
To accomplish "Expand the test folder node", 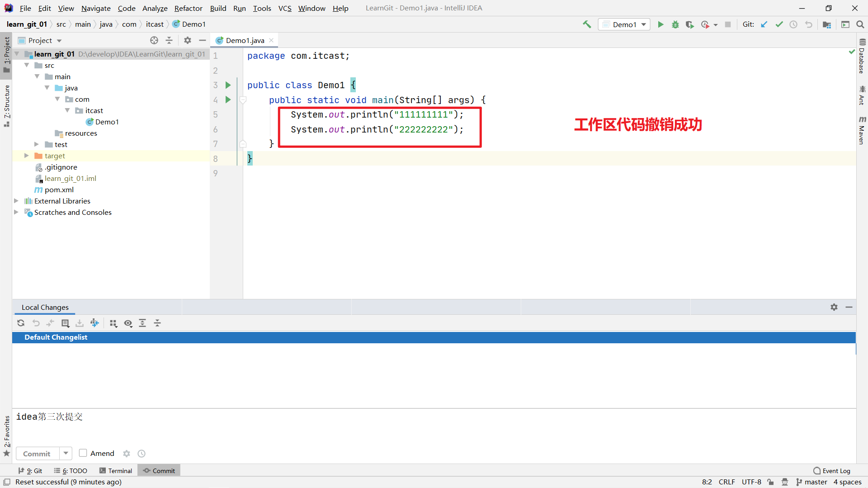I will coord(37,144).
